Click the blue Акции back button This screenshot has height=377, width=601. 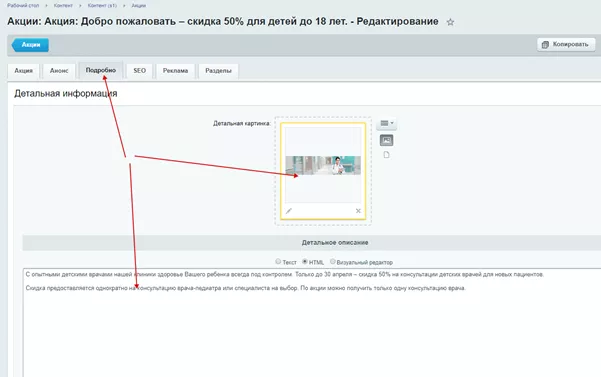30,45
